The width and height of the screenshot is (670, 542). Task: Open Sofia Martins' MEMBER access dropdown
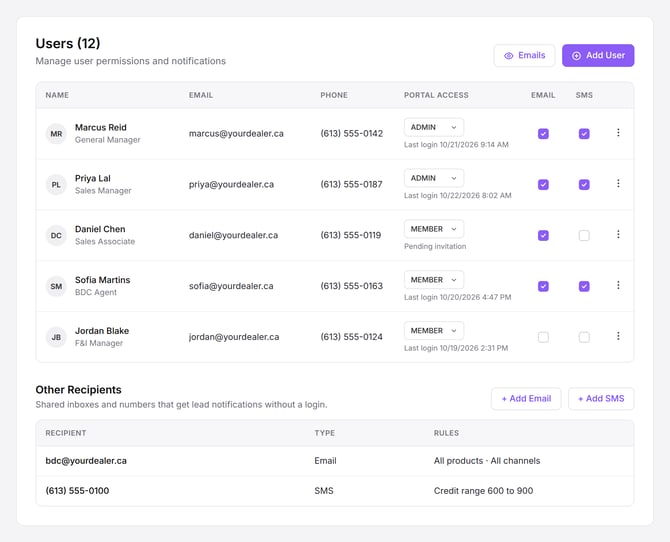point(434,280)
